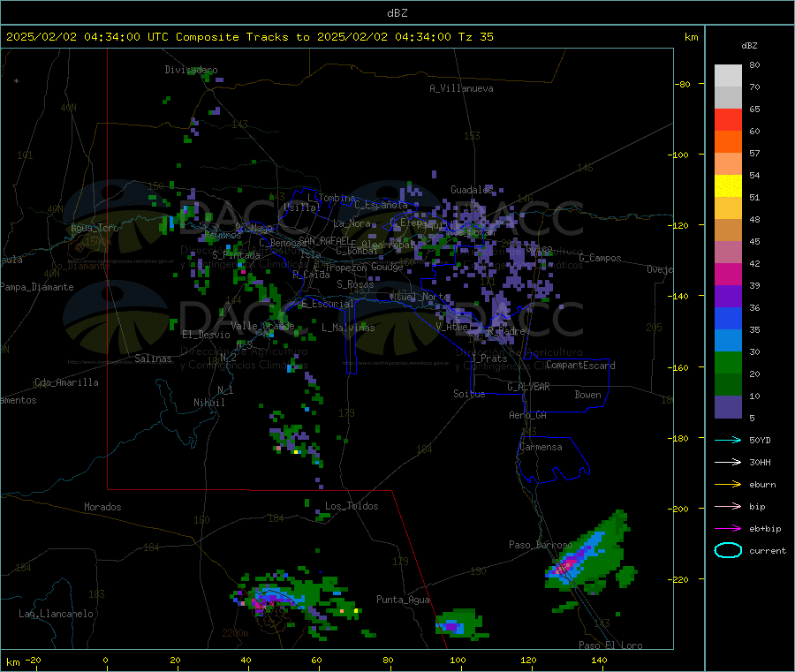Click the 'La_Nora' map label

[x=352, y=223]
